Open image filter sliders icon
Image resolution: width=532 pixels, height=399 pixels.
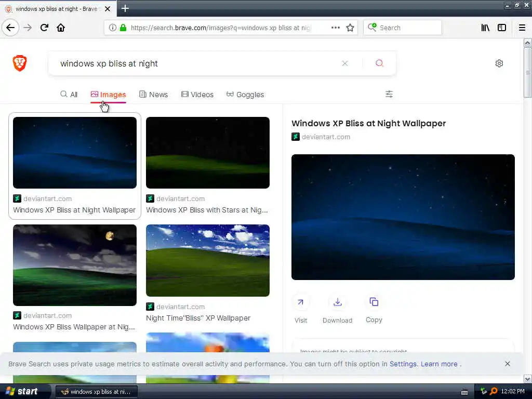coord(389,94)
